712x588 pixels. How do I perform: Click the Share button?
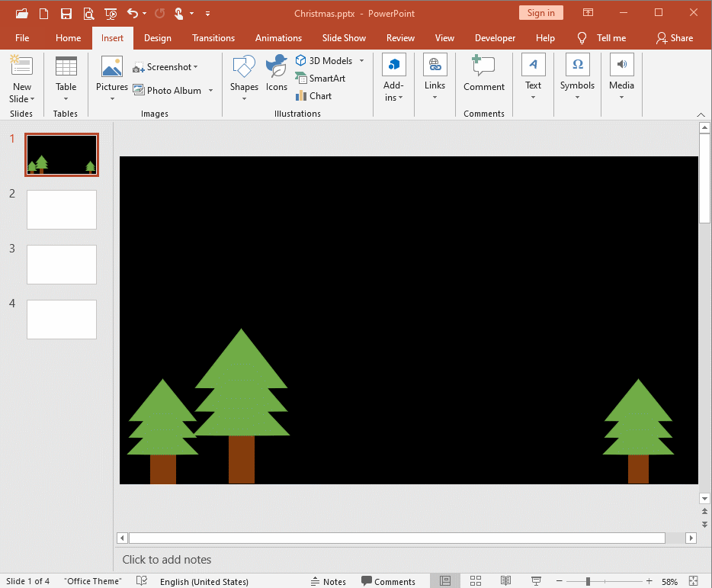(x=675, y=37)
